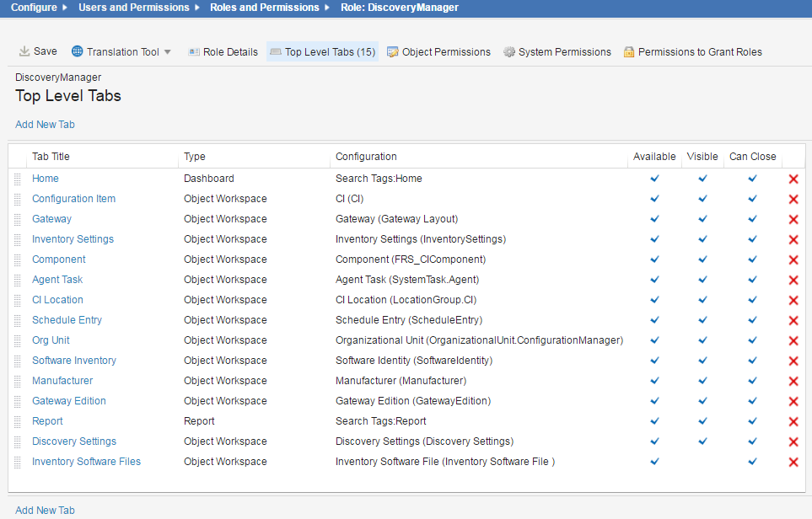Expand the Users and Permissions breadcrumb arrow

tap(198, 8)
